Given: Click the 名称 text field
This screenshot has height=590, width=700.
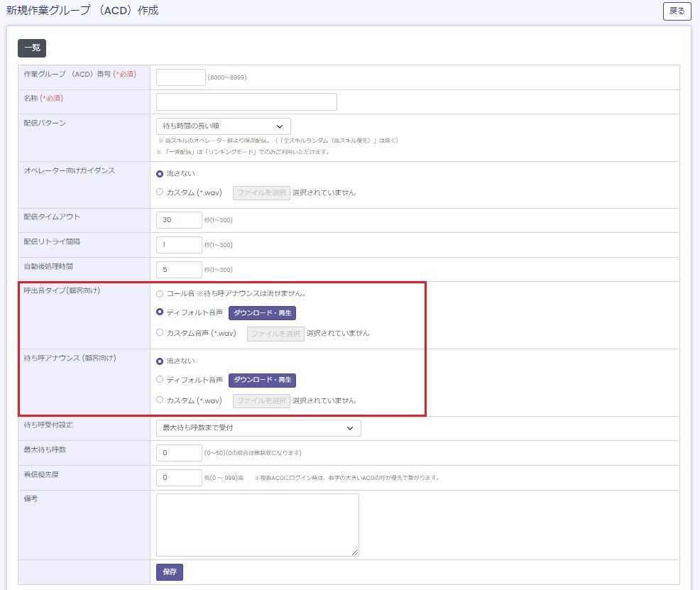Looking at the screenshot, I should (x=246, y=102).
